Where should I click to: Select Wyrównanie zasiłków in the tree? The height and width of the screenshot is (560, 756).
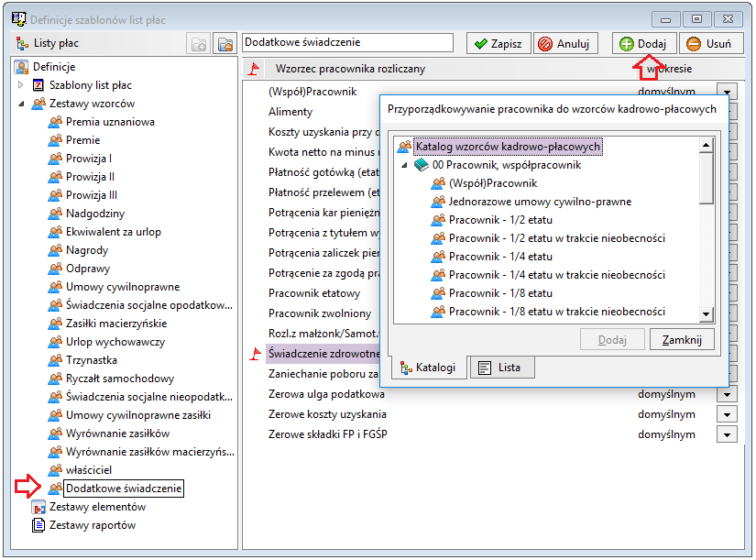pyautogui.click(x=117, y=434)
